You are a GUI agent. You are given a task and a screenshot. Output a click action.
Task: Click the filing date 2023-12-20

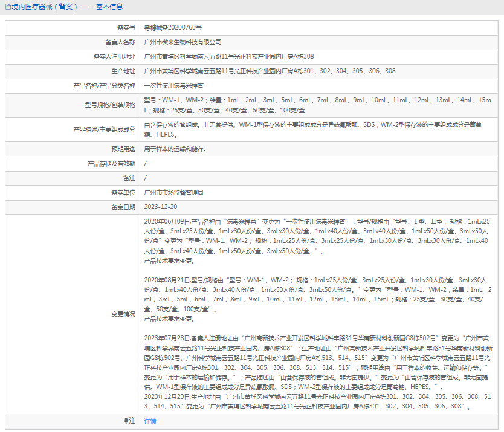(x=160, y=207)
